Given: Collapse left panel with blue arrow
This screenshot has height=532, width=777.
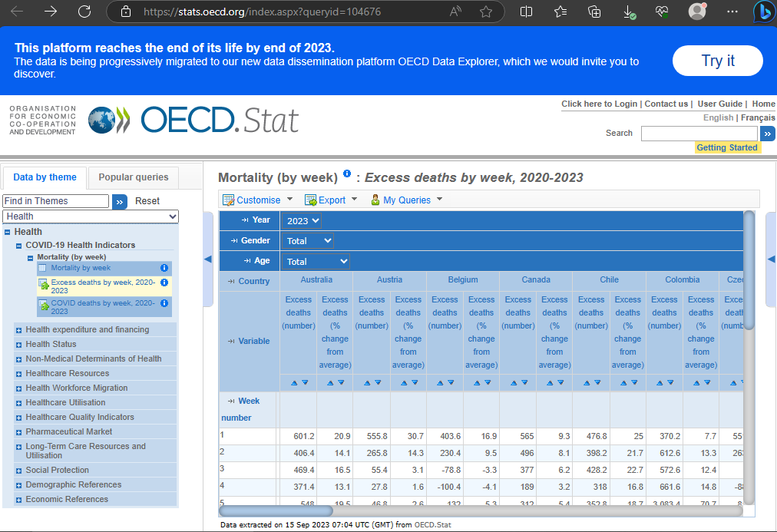Looking at the screenshot, I should 208,259.
